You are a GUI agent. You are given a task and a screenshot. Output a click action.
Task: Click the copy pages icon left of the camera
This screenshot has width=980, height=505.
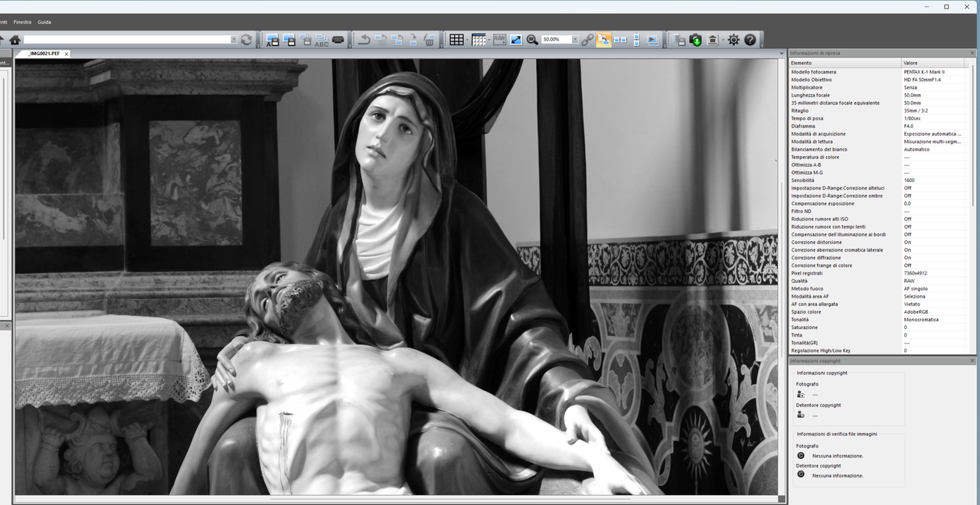click(x=678, y=40)
